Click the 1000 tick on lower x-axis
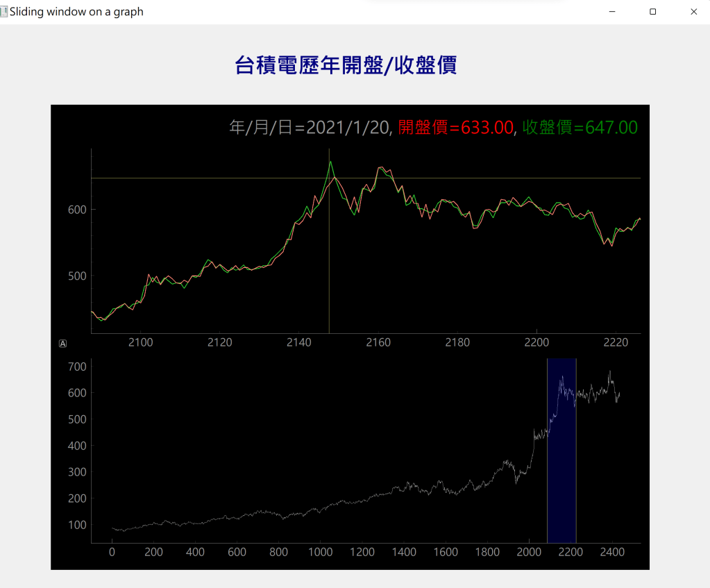This screenshot has width=710, height=588. (320, 553)
